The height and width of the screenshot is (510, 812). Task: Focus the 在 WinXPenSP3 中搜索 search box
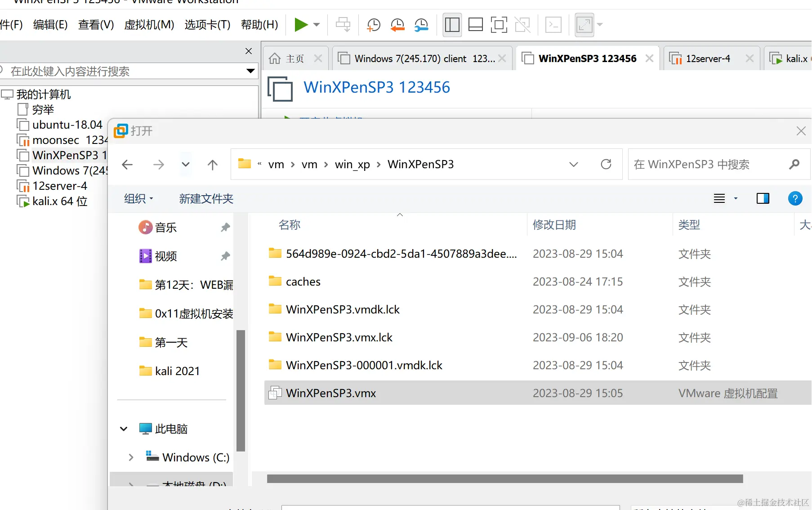(x=718, y=165)
